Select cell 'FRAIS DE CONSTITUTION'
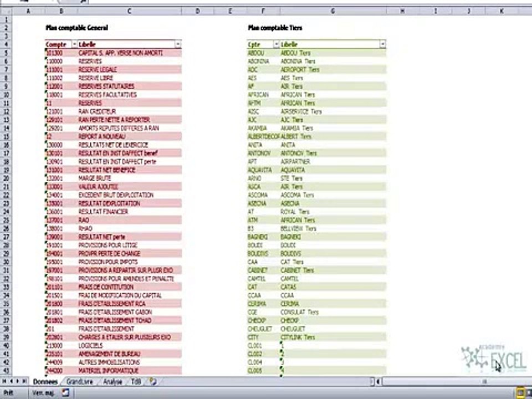 tap(130, 287)
